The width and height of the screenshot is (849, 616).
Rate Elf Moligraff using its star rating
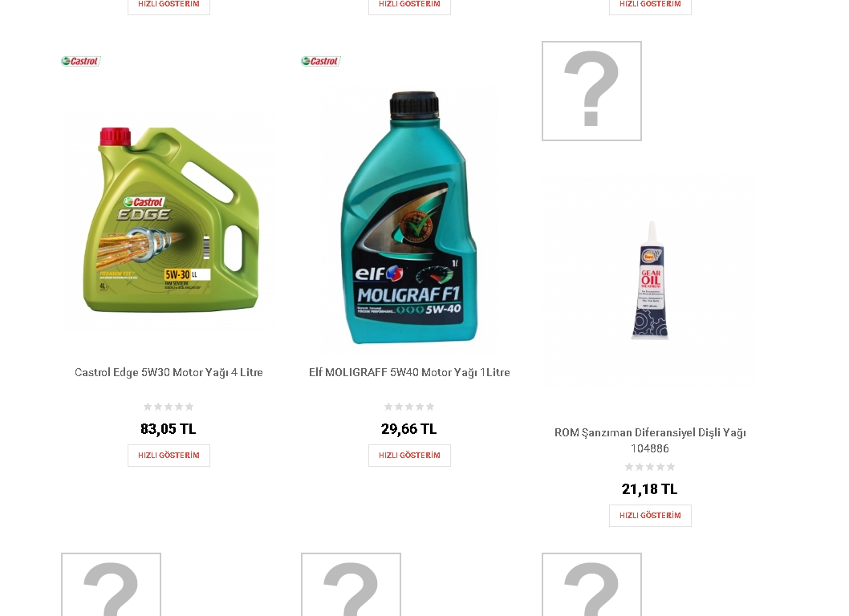pyautogui.click(x=408, y=407)
